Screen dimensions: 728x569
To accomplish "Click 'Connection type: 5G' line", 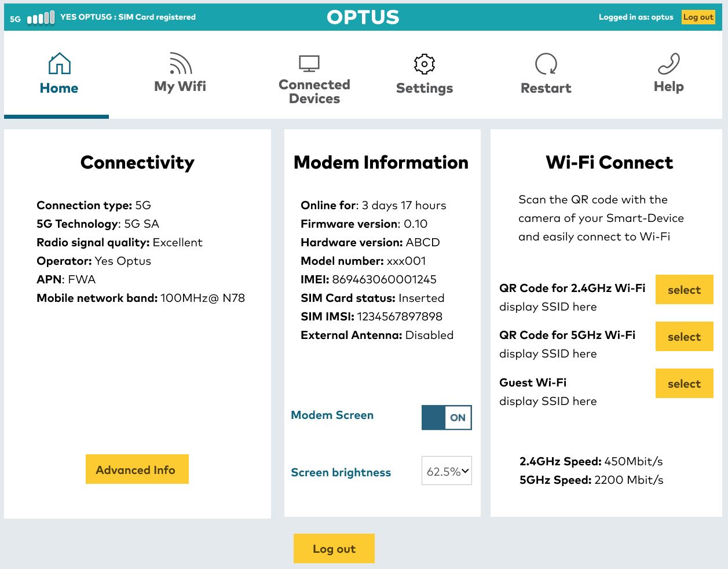I will tap(94, 205).
